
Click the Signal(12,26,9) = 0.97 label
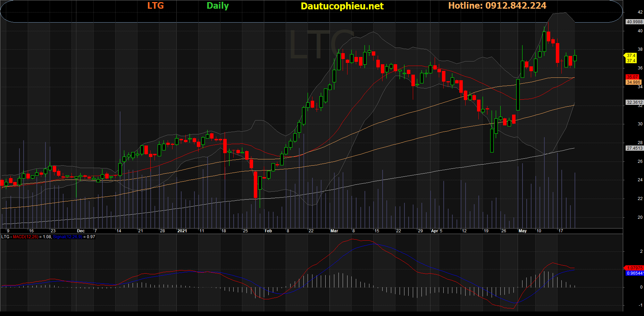(74, 237)
